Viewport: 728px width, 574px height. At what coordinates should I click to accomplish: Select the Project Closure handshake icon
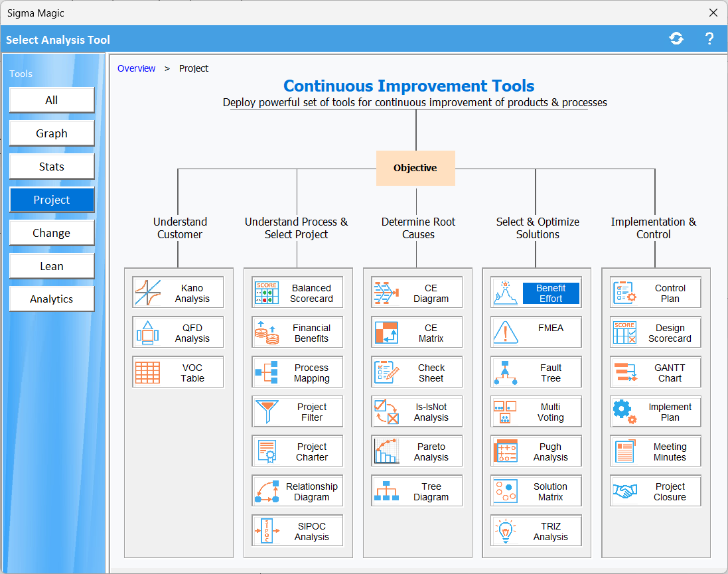coord(624,491)
